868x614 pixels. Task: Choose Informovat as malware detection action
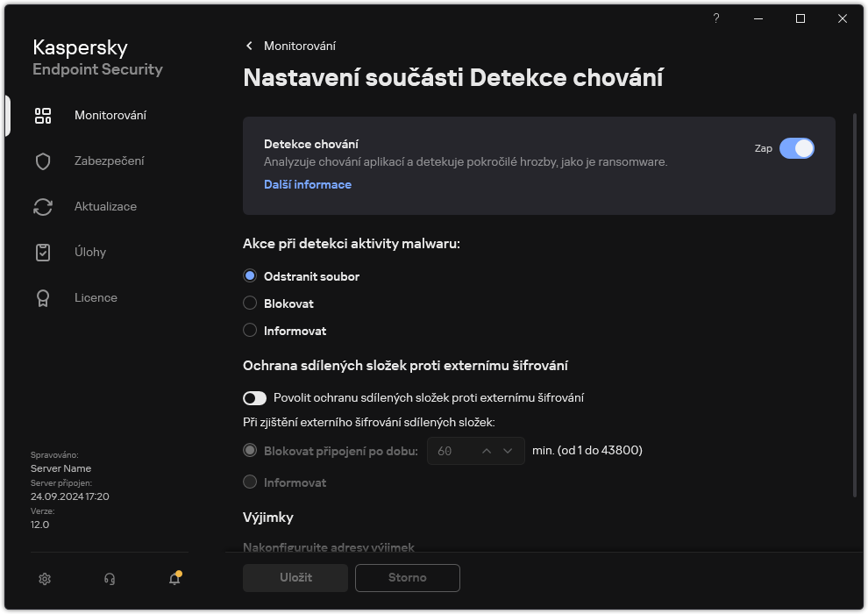(249, 331)
